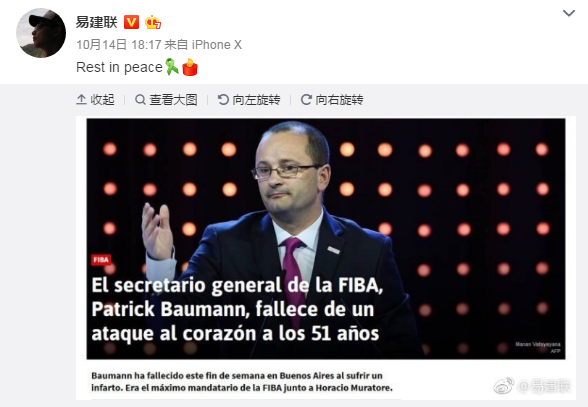
Task: Collapse the image with 收起
Action: [95, 100]
